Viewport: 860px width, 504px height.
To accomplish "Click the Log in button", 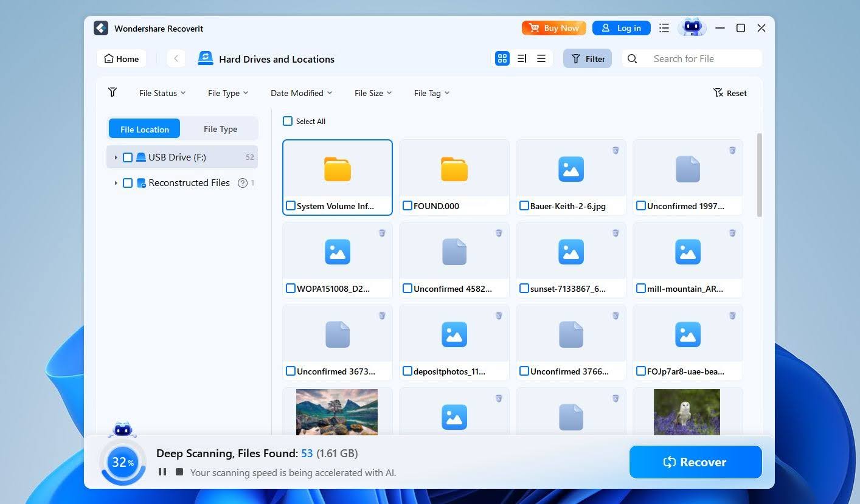I will [621, 28].
